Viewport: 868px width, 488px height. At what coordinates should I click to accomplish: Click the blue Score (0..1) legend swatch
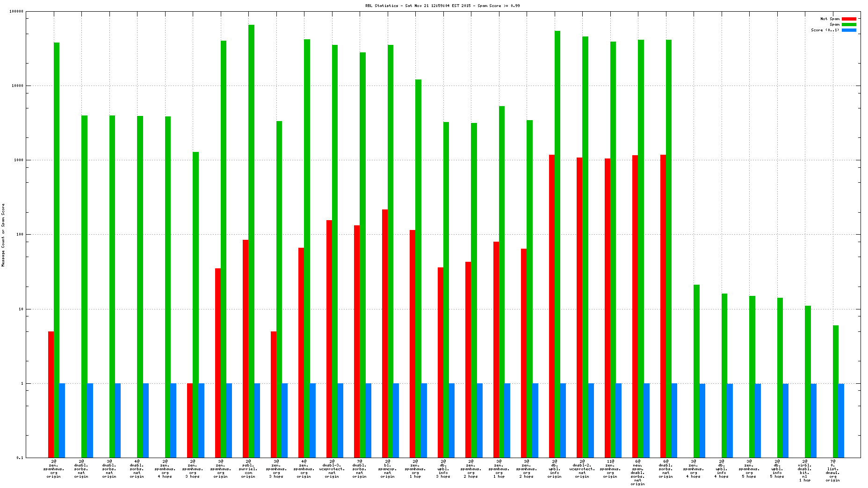click(849, 30)
